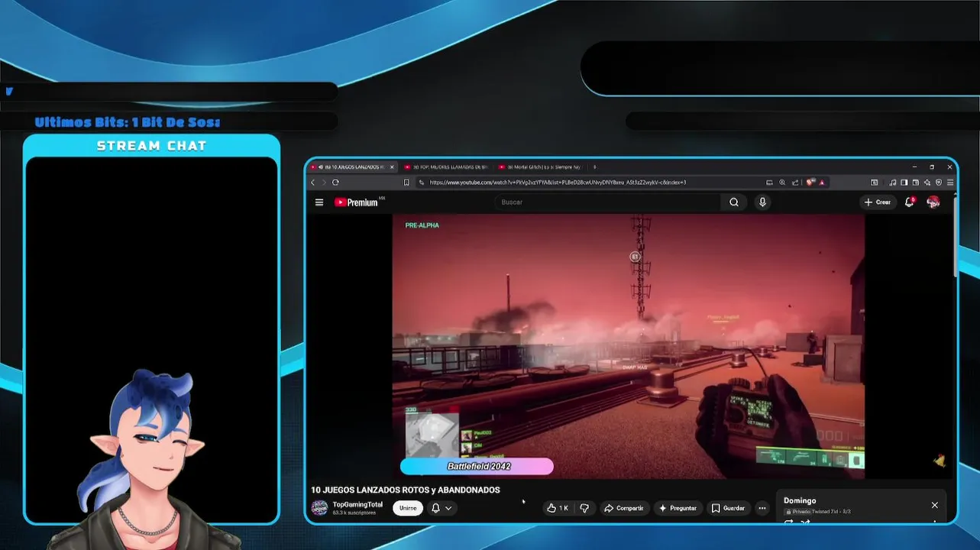Image resolution: width=980 pixels, height=550 pixels.
Task: Open the TopGamingTotal channel avatar
Action: (320, 508)
